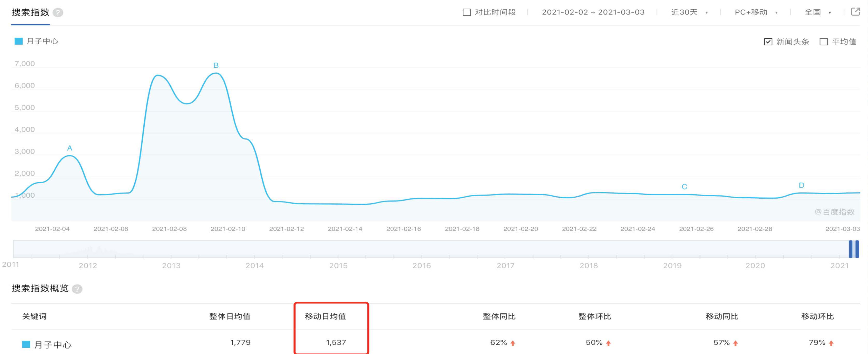Click the blue 月子中心 legend square in chart
Viewport: 868px width, 354px height.
(18, 41)
